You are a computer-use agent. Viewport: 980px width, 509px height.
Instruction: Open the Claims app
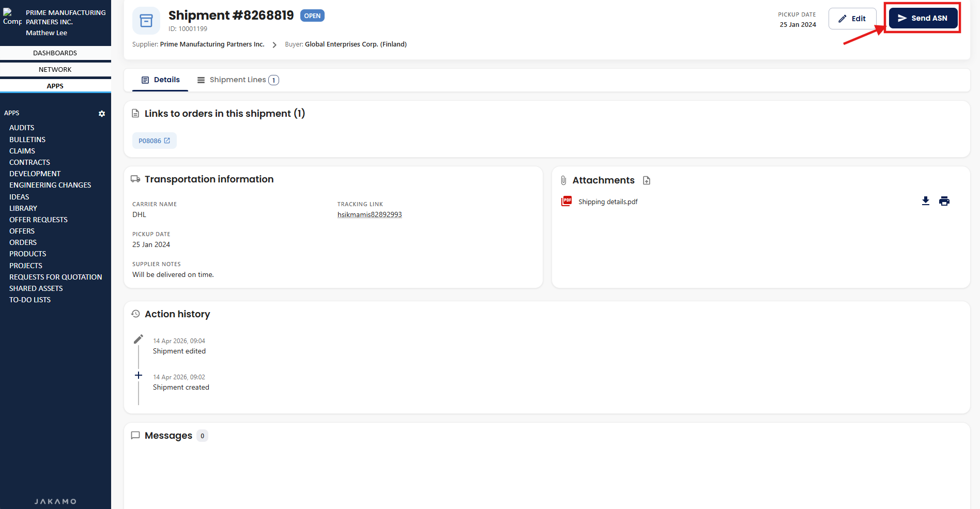(22, 151)
